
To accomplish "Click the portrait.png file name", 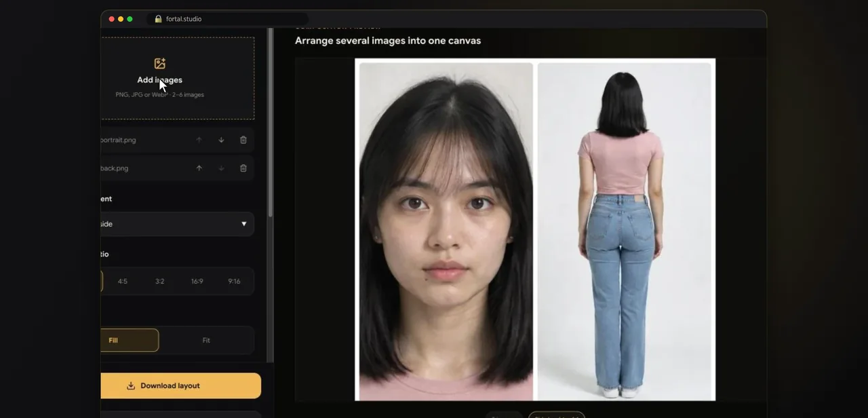I will click(x=118, y=140).
